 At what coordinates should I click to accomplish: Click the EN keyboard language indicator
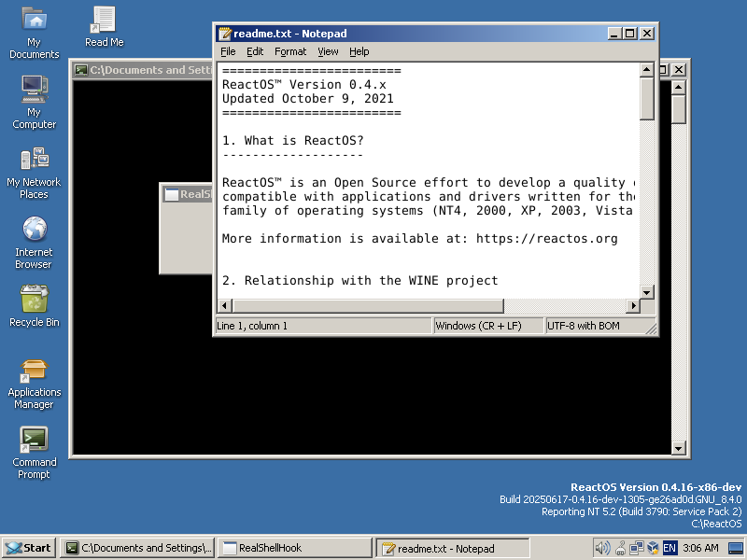tap(669, 548)
